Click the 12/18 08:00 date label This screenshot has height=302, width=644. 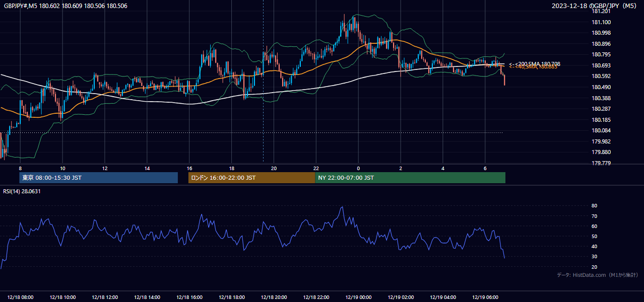click(x=20, y=297)
